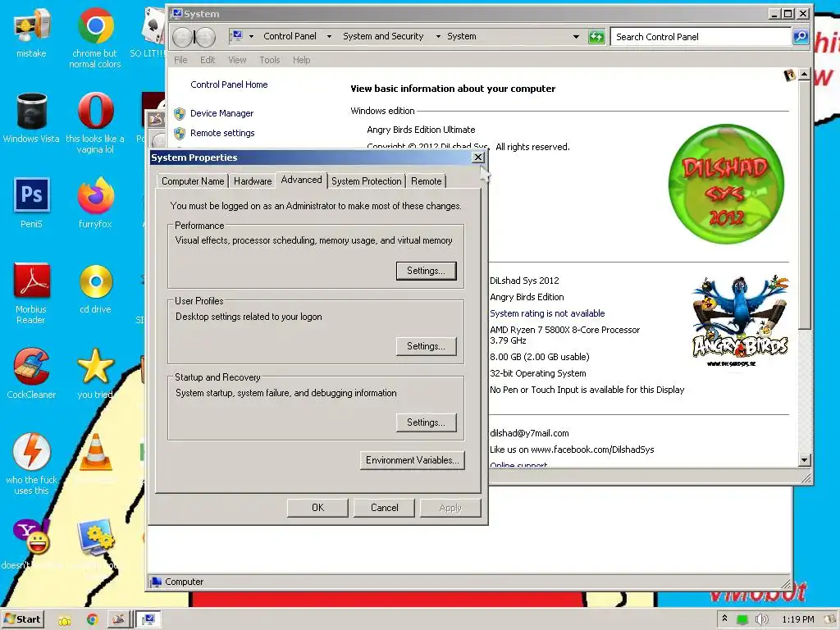The image size is (840, 630).
Task: Click the taskbar clock showing 1:19 PM
Action: (797, 620)
